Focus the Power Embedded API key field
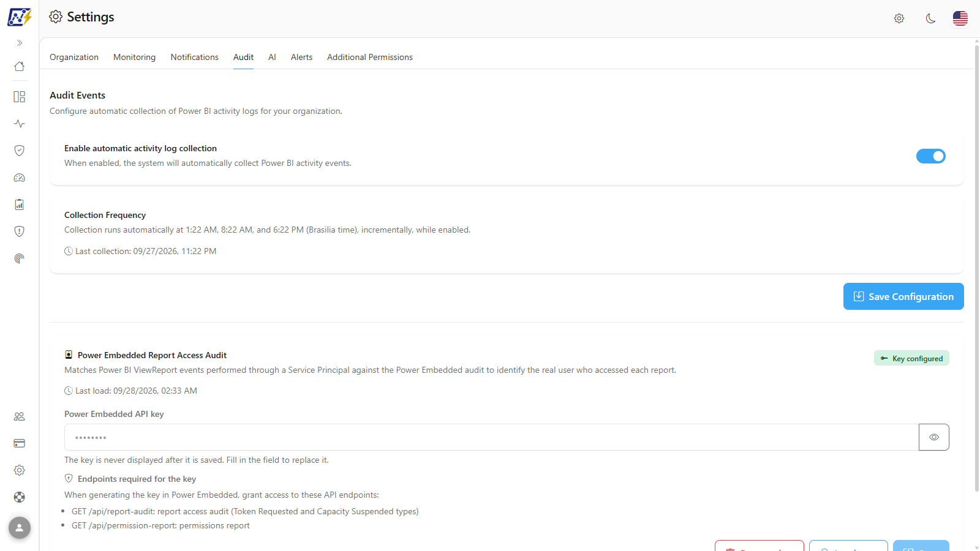This screenshot has height=551, width=980. click(491, 437)
